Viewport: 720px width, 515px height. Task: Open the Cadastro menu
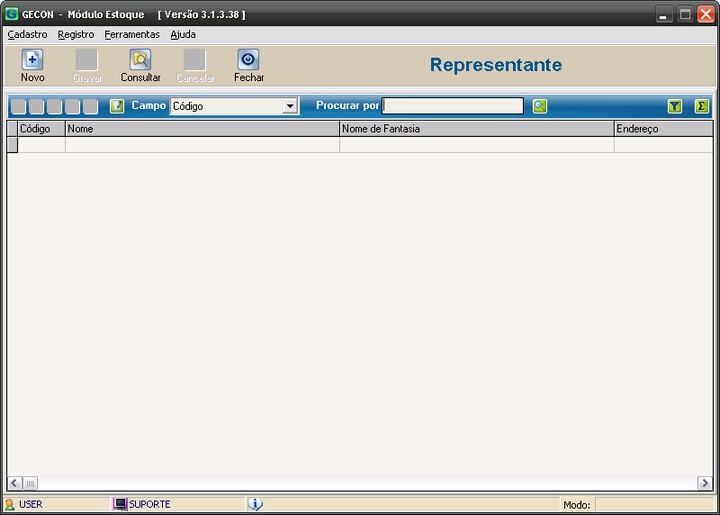(28, 34)
